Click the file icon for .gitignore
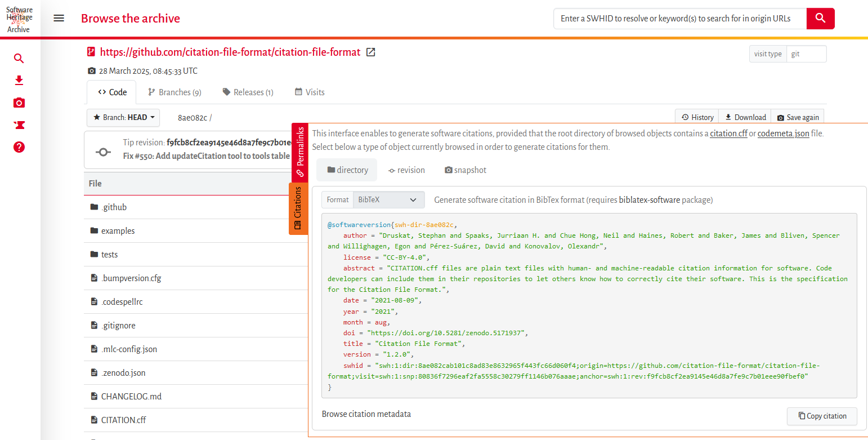The height and width of the screenshot is (440, 868). click(x=94, y=325)
